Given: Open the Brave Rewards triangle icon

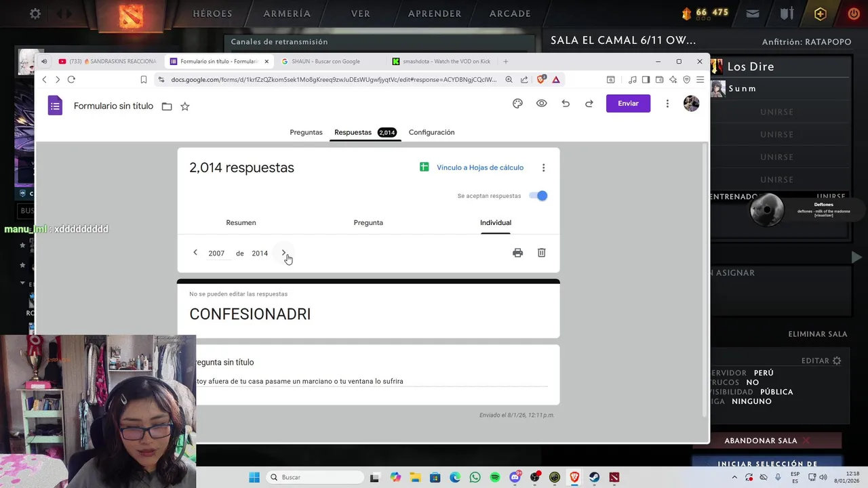Looking at the screenshot, I should tap(556, 79).
